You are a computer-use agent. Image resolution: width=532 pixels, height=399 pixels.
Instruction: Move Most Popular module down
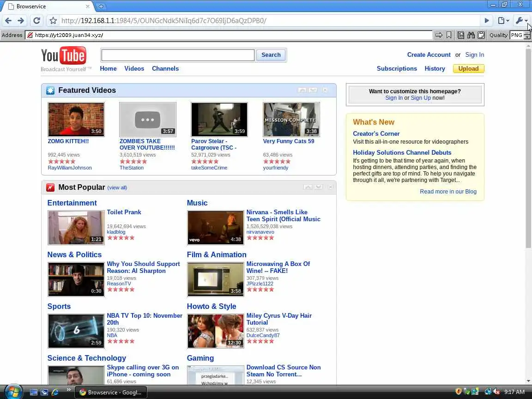click(318, 187)
